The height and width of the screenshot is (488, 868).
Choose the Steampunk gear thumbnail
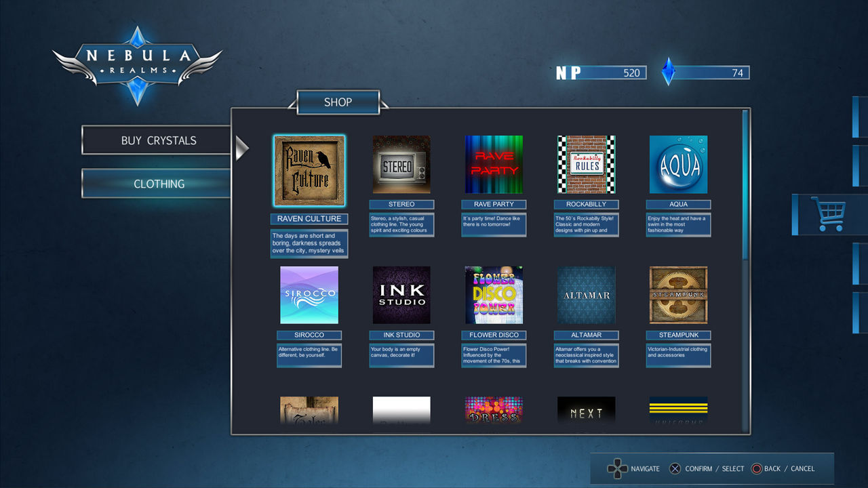678,295
